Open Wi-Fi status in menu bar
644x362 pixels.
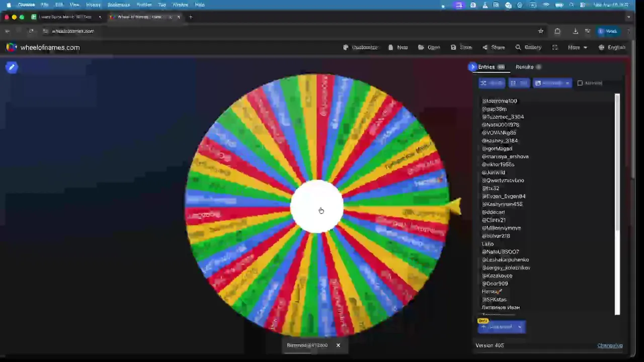546,5
